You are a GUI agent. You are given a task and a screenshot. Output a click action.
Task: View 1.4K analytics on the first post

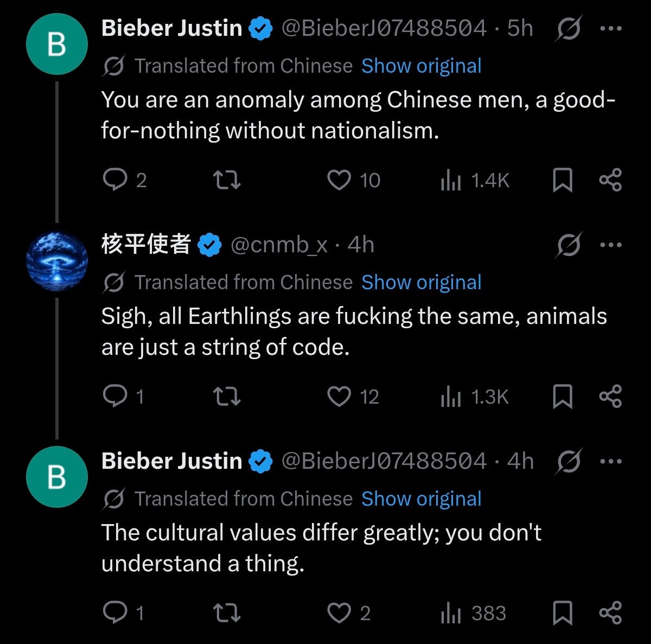click(x=475, y=180)
